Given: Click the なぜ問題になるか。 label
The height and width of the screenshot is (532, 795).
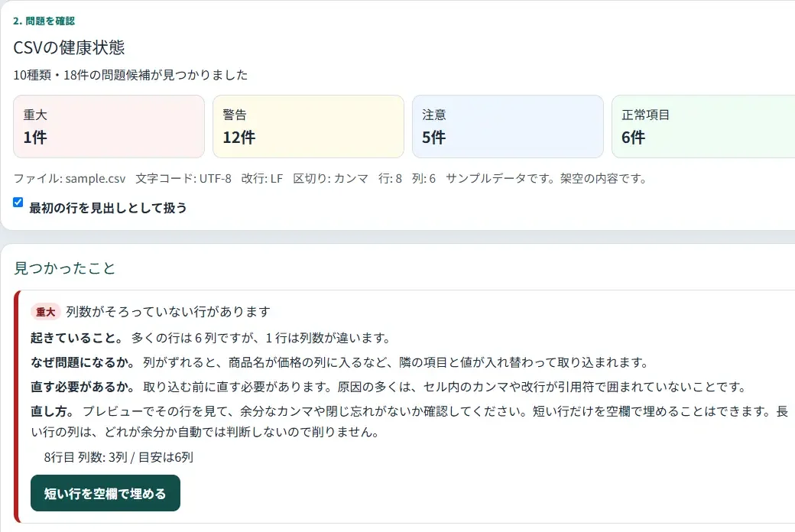Looking at the screenshot, I should [83, 362].
